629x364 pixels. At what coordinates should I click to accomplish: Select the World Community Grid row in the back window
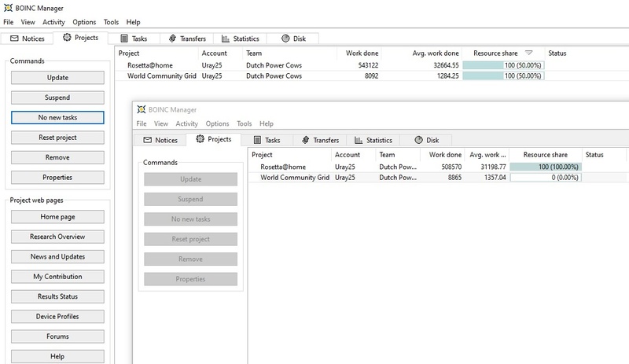point(372,75)
